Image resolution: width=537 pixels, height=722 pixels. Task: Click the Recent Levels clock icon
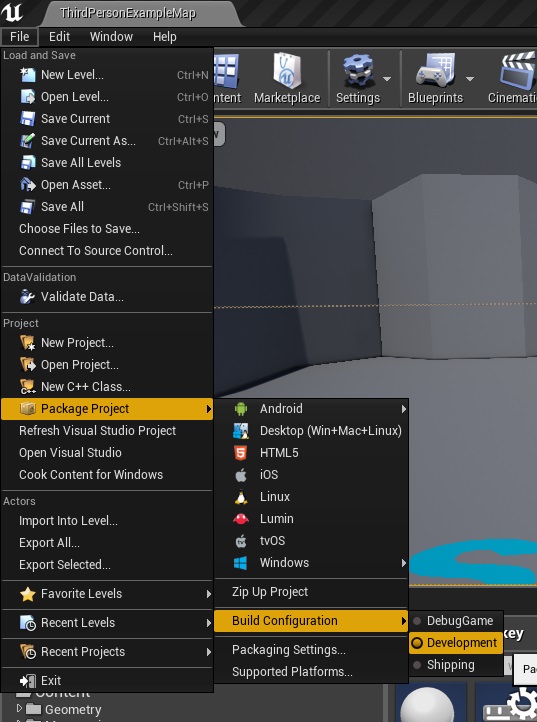[x=28, y=623]
